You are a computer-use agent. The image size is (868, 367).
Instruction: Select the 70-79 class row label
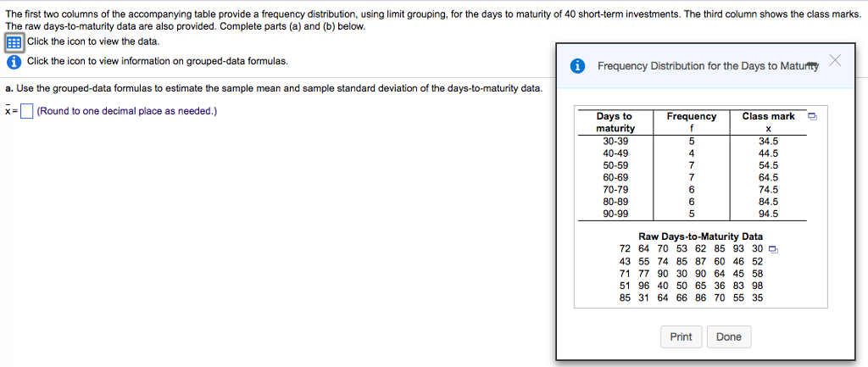(x=615, y=190)
